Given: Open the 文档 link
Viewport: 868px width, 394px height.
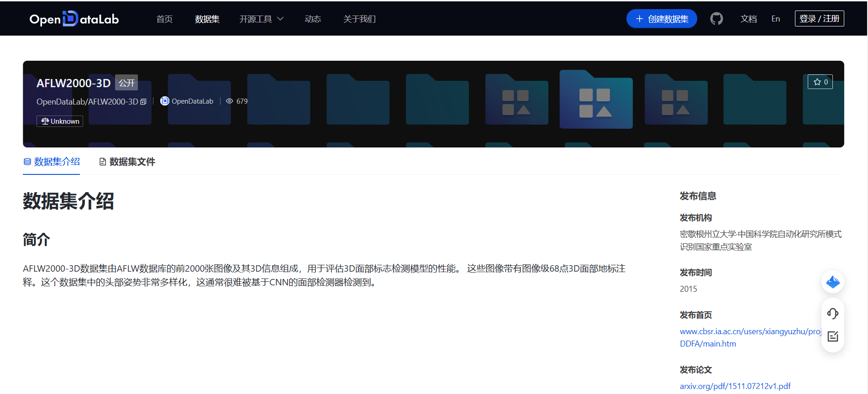Looking at the screenshot, I should [x=749, y=19].
